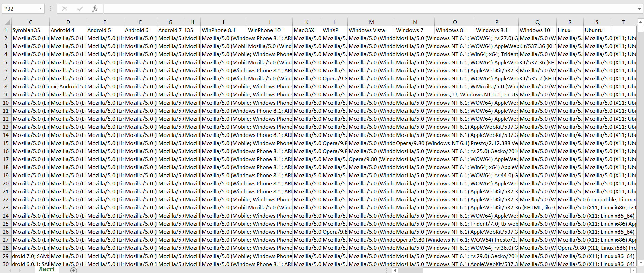
Task: Select row 29 header
Action: (x=6, y=256)
